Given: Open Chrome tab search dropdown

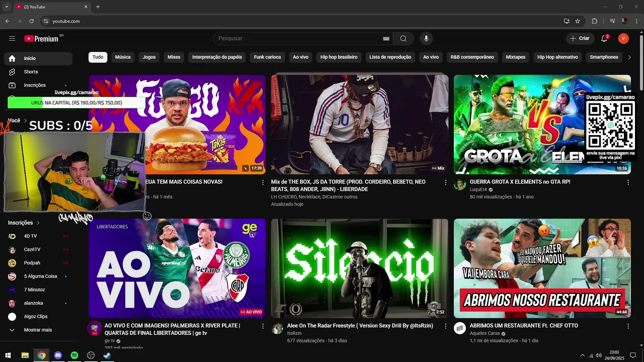Looking at the screenshot, I should 7,7.
